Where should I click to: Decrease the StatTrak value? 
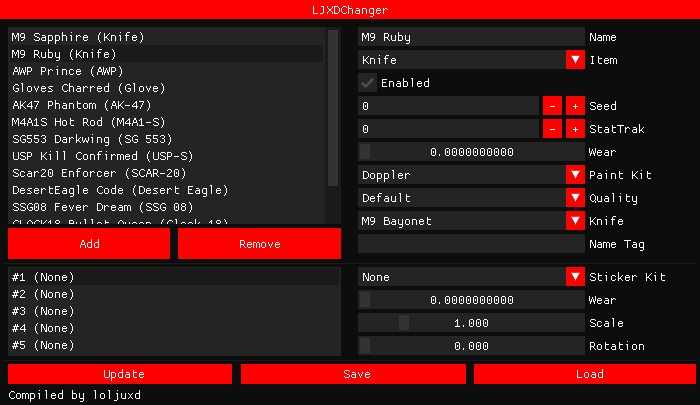tap(552, 129)
